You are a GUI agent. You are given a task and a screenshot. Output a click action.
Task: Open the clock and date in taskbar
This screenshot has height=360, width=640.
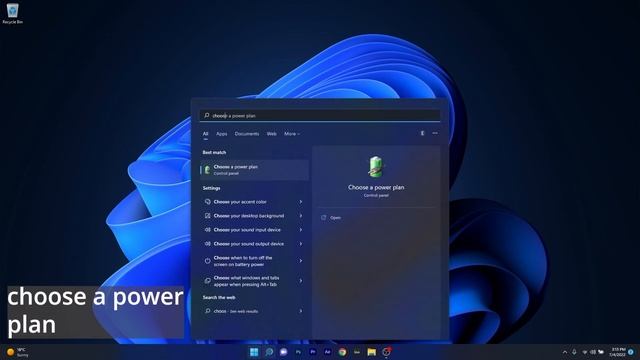[618, 352]
